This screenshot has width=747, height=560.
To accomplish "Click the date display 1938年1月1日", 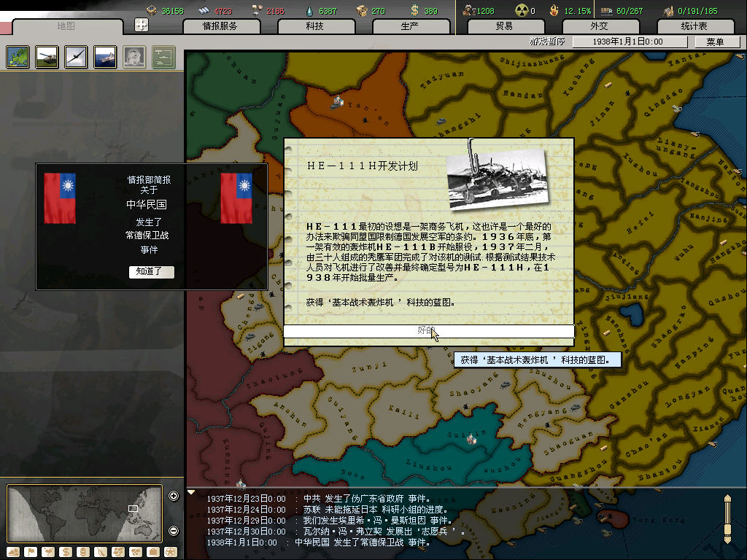I will 629,42.
